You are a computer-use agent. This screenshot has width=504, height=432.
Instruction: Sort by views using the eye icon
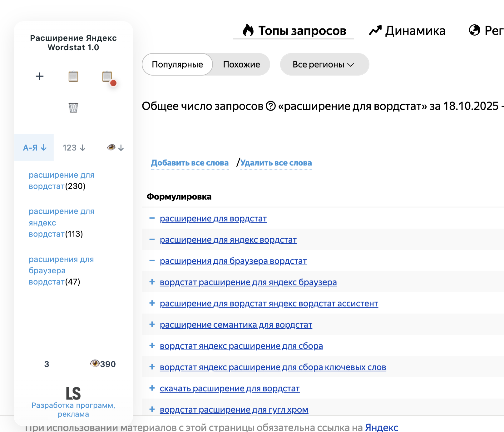pyautogui.click(x=115, y=147)
